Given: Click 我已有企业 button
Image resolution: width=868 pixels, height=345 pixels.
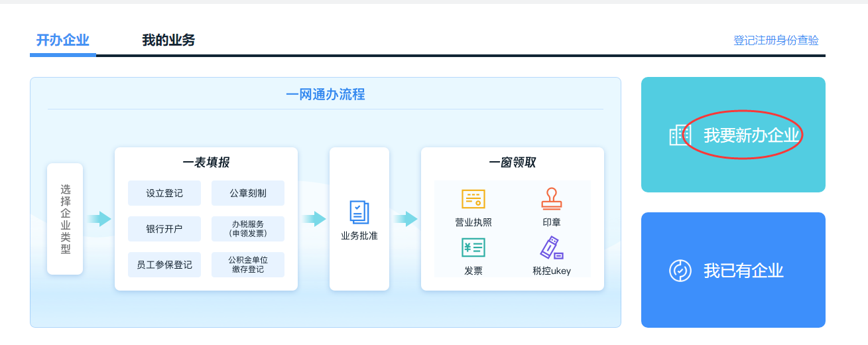Looking at the screenshot, I should point(743,271).
